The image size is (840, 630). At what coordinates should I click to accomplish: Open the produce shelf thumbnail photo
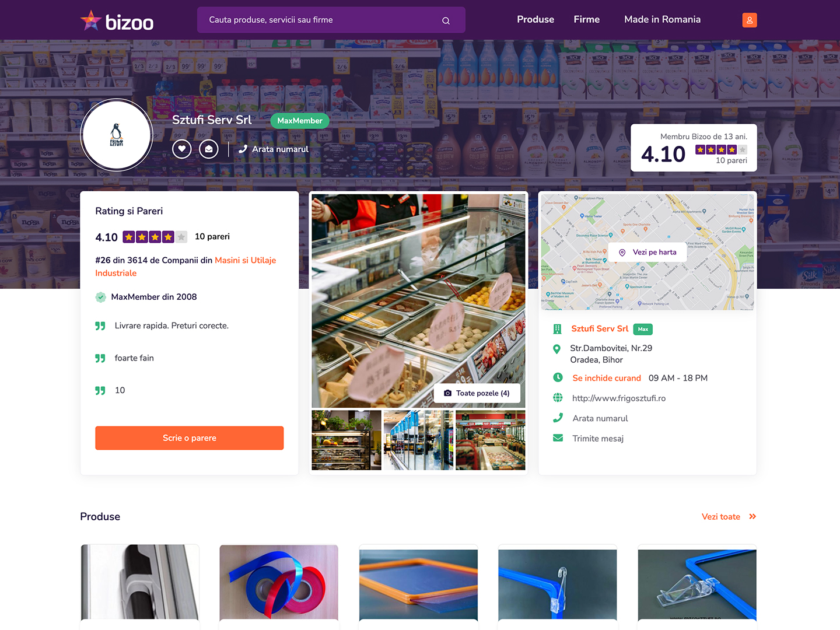click(346, 440)
